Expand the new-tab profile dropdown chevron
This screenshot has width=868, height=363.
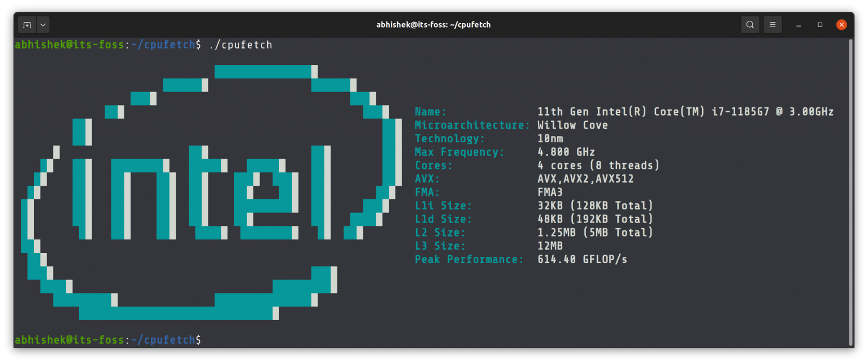[x=42, y=24]
